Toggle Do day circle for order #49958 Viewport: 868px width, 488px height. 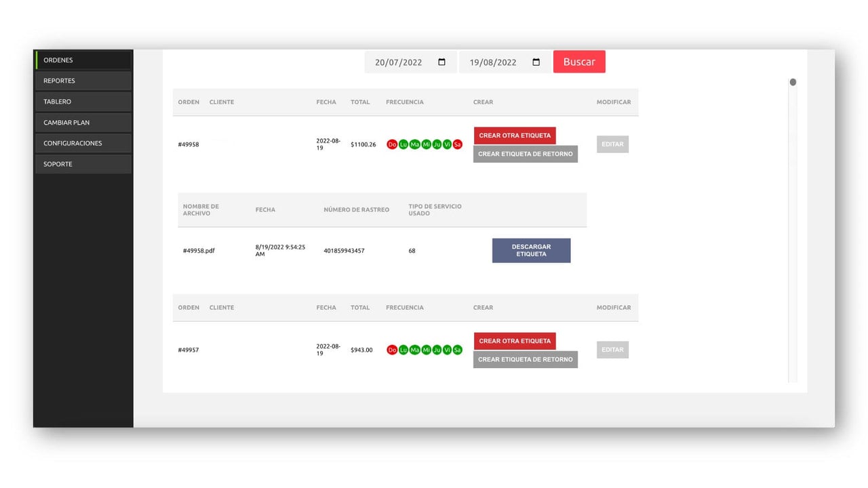coord(392,144)
